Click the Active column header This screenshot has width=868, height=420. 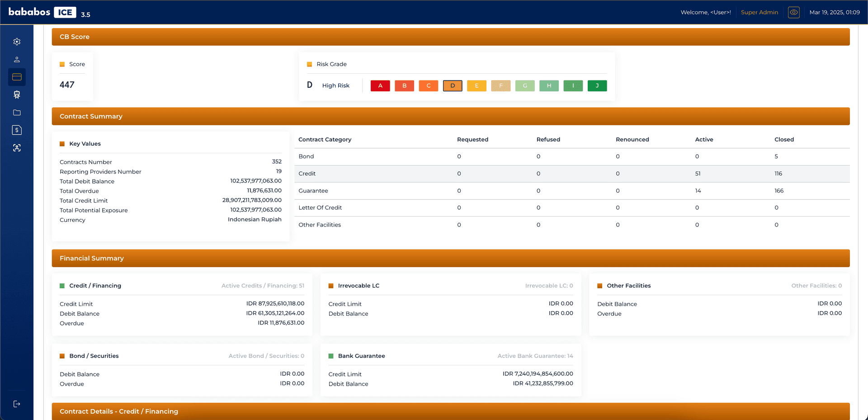[704, 139]
